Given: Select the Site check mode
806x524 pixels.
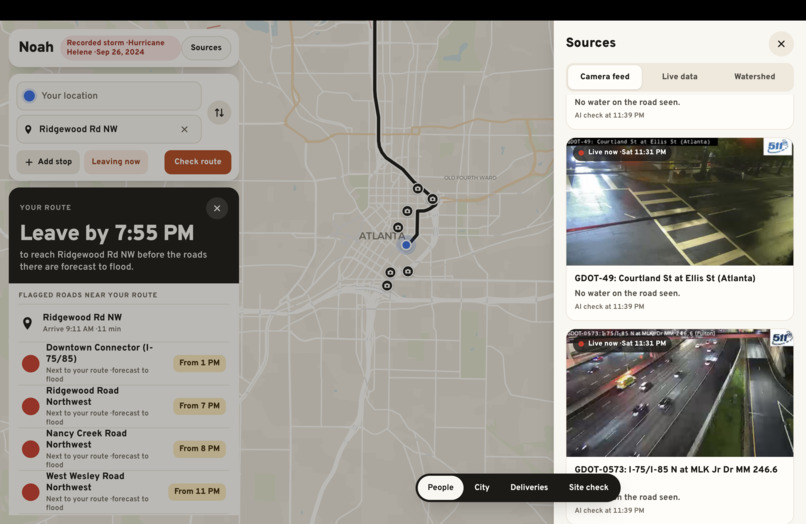Looking at the screenshot, I should [589, 487].
